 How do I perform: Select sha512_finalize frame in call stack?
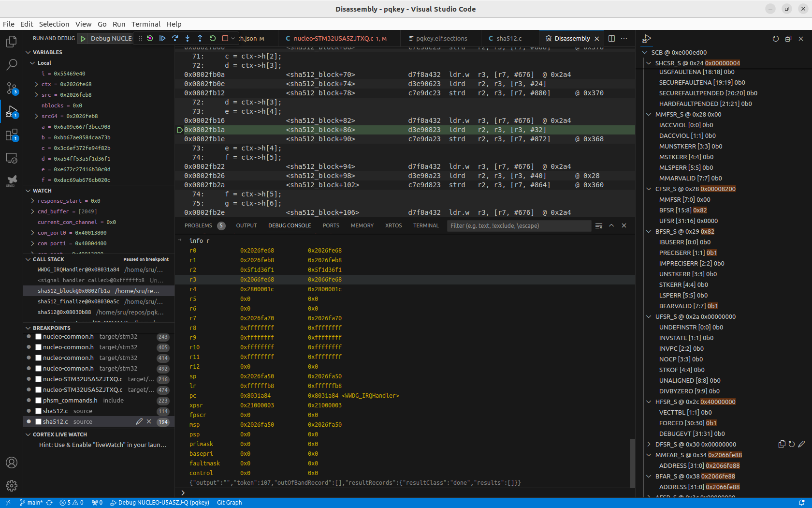[x=78, y=301]
